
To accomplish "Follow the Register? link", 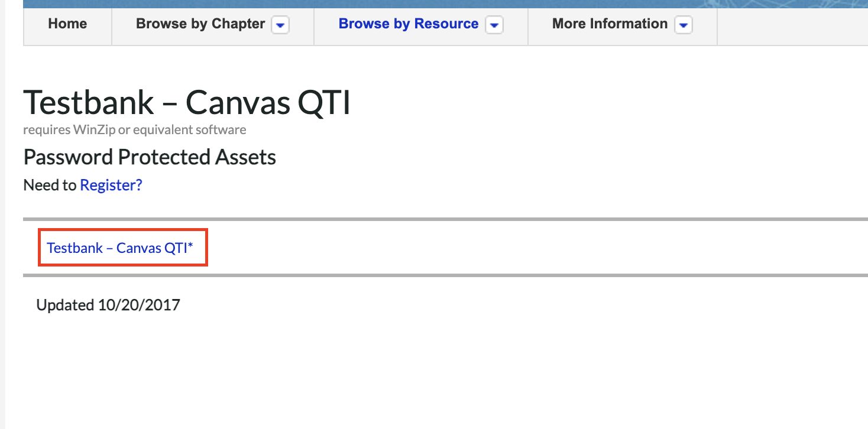I will [111, 185].
